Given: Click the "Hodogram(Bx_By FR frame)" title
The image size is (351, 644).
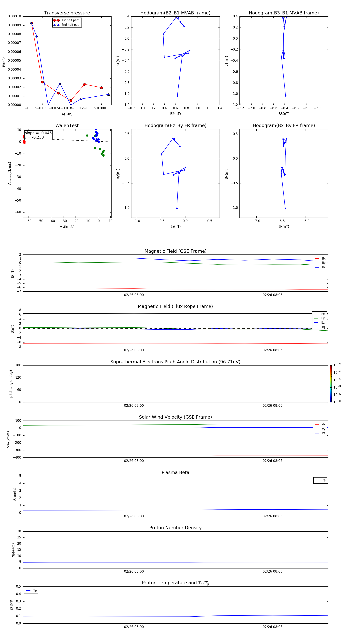Looking at the screenshot, I should tap(284, 125).
